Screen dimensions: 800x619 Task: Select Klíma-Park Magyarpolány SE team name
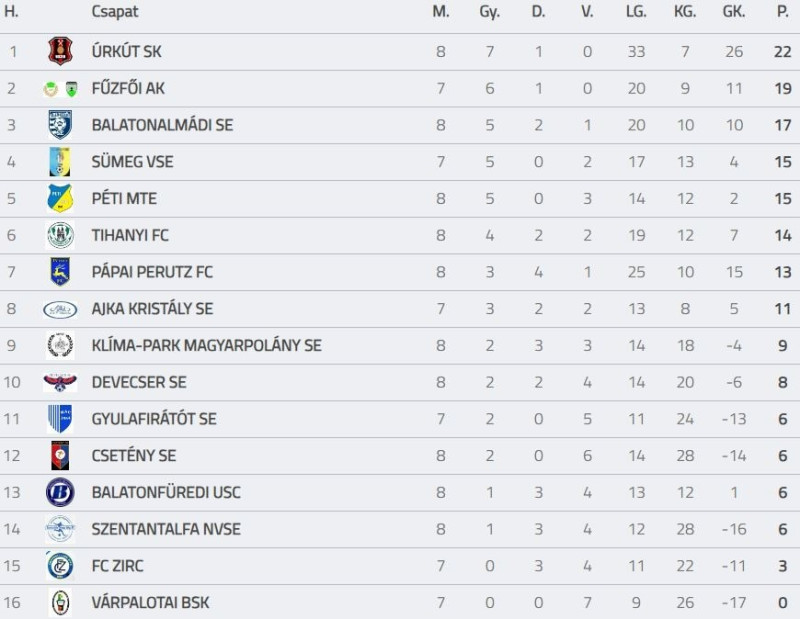point(206,346)
